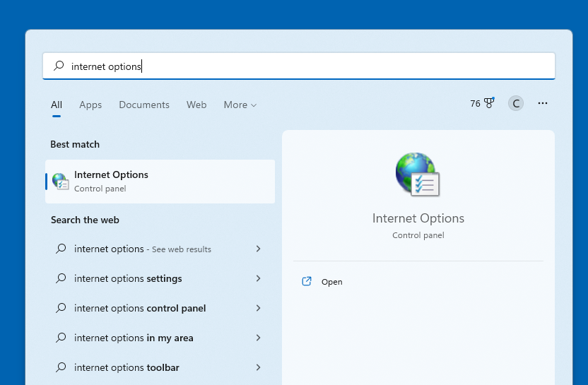
Task: Click the 'Best match' heading
Action: coord(75,144)
